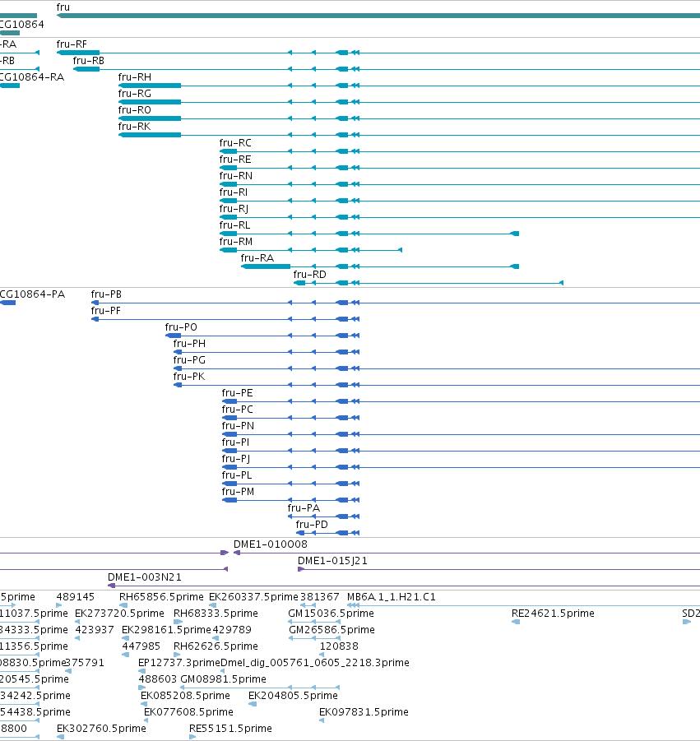Select the fru-RE transcript label
700x741 pixels.
pos(235,160)
